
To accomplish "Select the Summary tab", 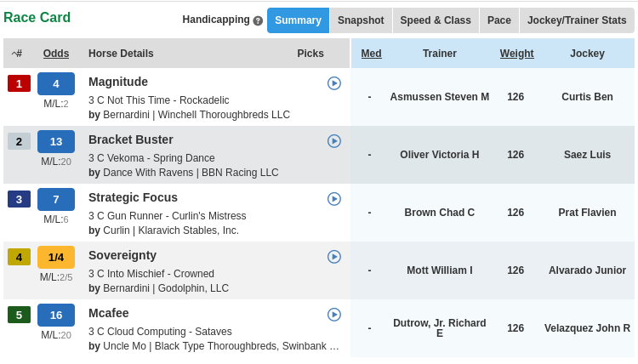I will click(298, 20).
